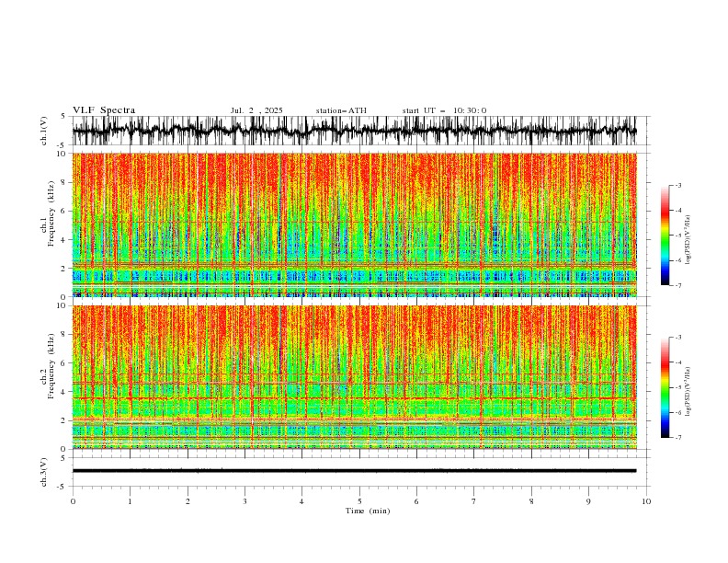728x563 pixels.
Task: Click the ch.1(V) waveform axis label
Action: (44, 131)
